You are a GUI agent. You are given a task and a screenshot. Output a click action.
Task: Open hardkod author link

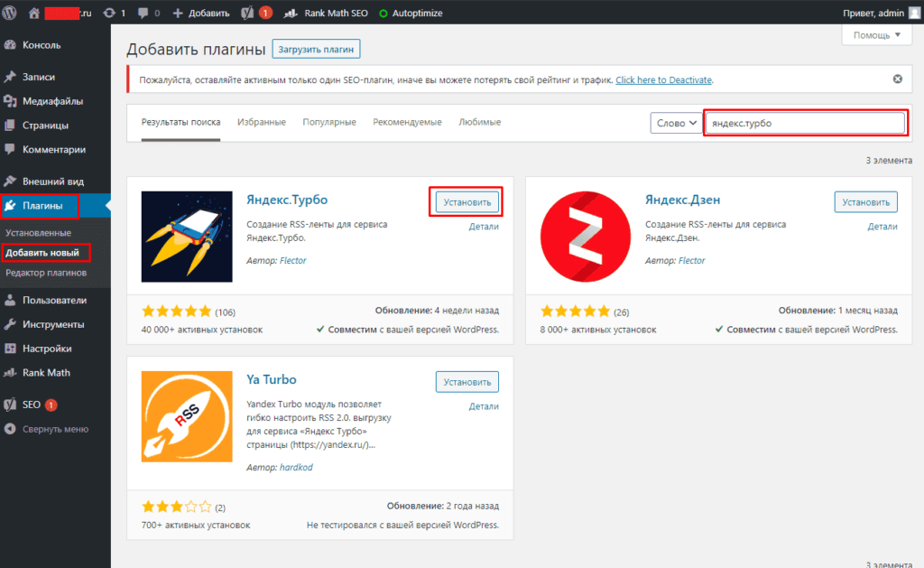(x=296, y=467)
